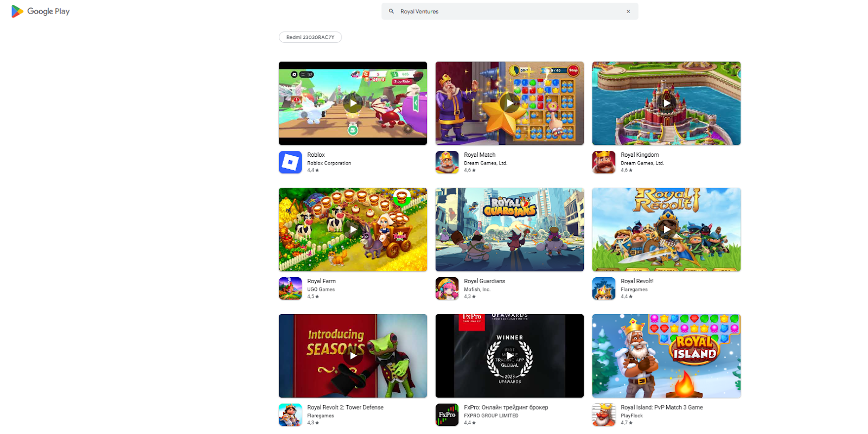Clear the search field with X
The image size is (868, 434).
[x=628, y=11]
